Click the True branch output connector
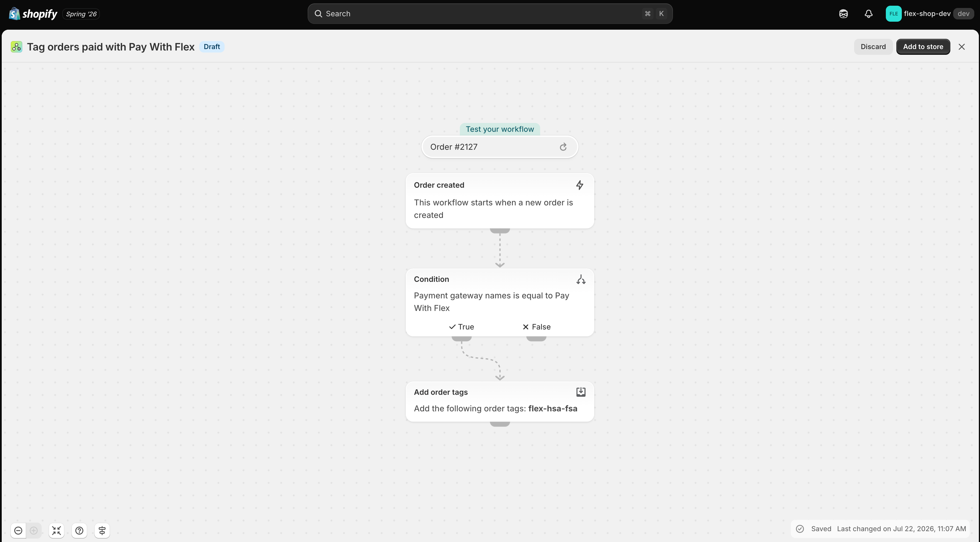The height and width of the screenshot is (542, 980). pyautogui.click(x=461, y=339)
